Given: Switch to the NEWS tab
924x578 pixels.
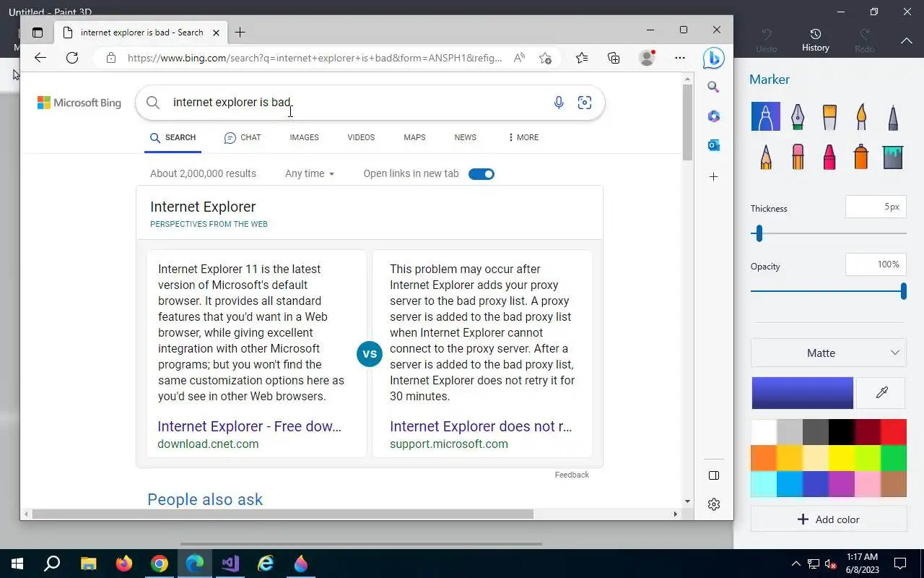Looking at the screenshot, I should click(465, 137).
